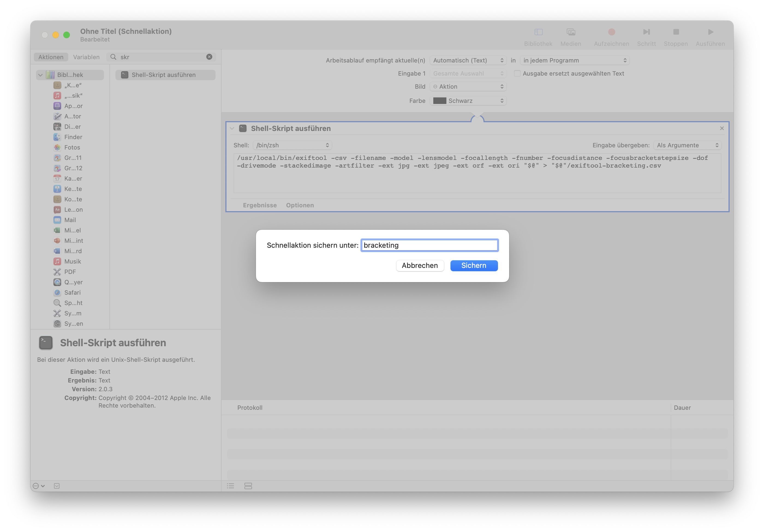Image resolution: width=764 pixels, height=532 pixels.
Task: Toggle the split view icon below protocol
Action: [x=248, y=486]
